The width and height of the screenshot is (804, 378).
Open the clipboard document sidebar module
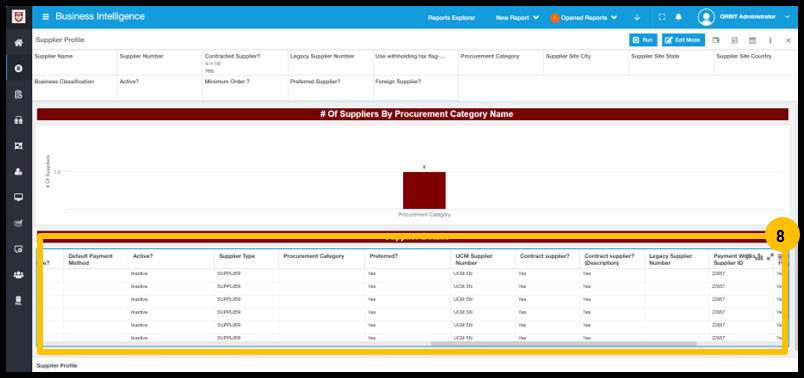point(18,94)
